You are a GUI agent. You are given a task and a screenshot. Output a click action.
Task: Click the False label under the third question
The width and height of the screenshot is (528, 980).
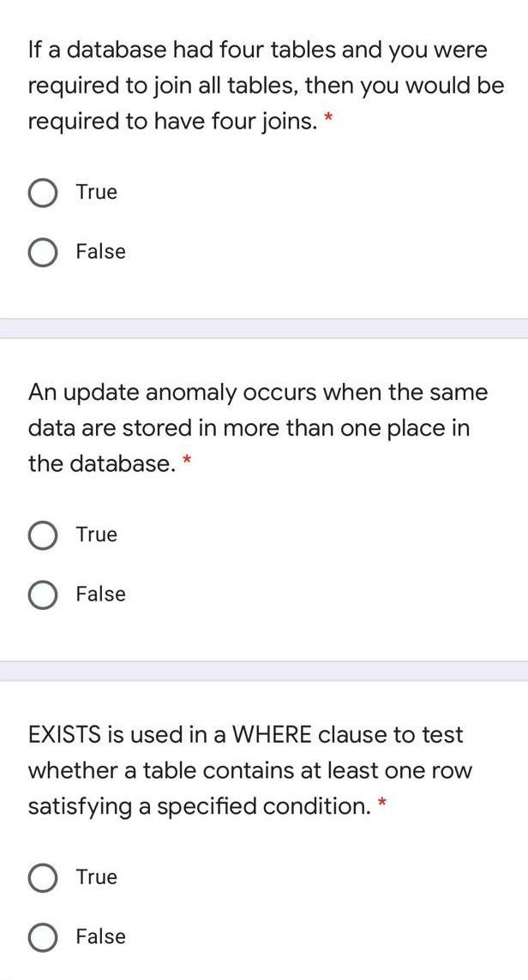click(101, 937)
